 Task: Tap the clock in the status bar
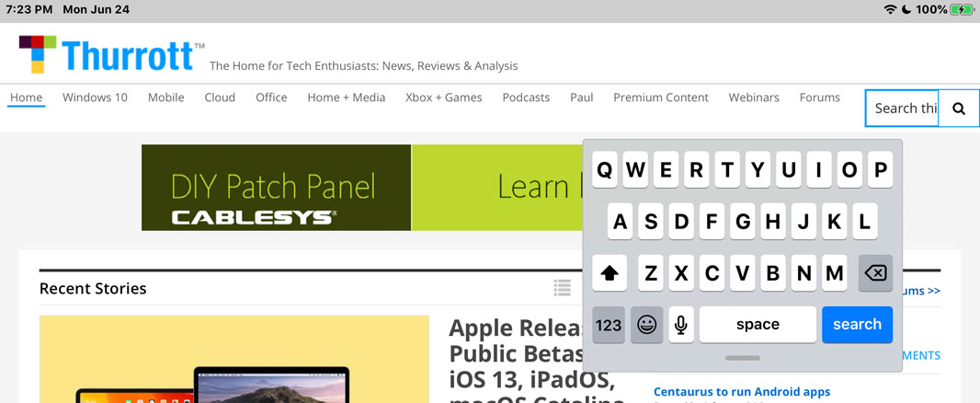point(28,10)
